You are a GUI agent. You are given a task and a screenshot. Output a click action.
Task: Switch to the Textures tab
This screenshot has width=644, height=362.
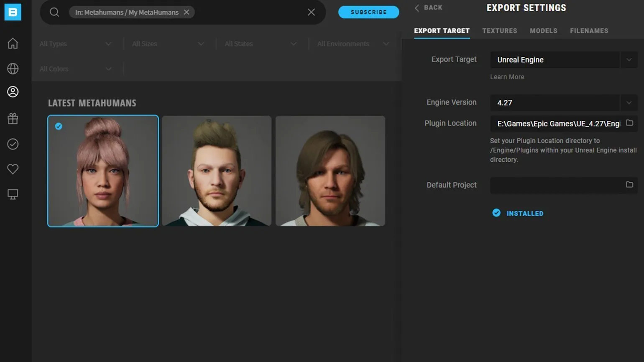[499, 31]
